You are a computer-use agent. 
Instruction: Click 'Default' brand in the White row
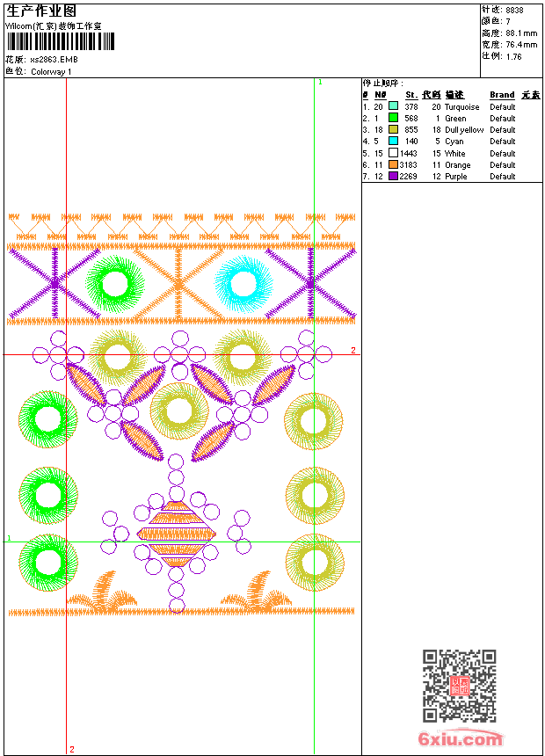(502, 153)
